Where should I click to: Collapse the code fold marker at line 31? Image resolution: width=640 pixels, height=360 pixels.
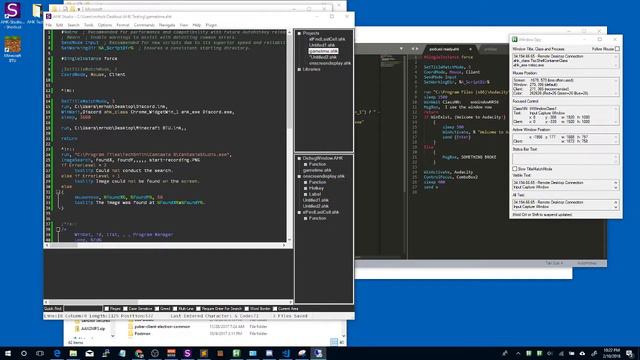click(58, 192)
